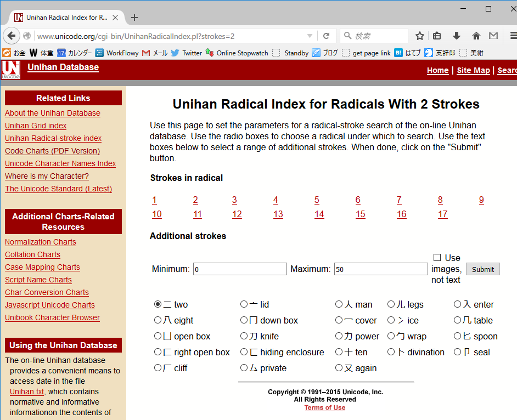
Task: Open Javascript Unicode Charts link
Action: (50, 305)
